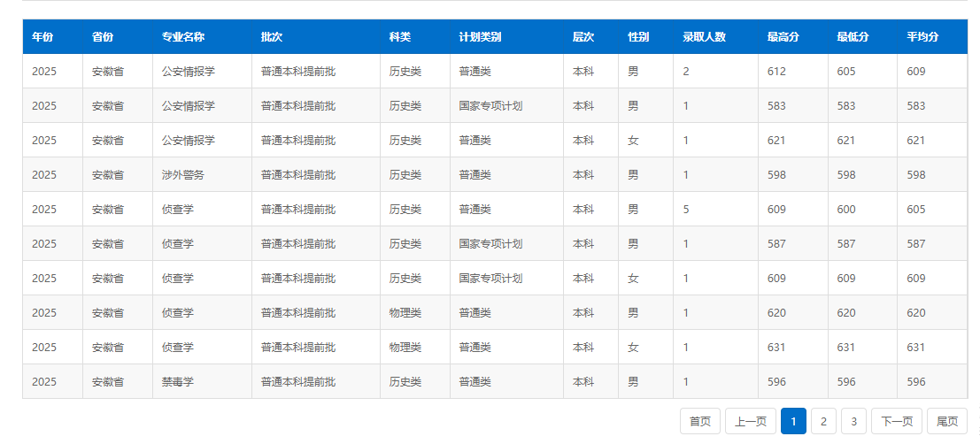
Task: Click the 录取人数 column header
Action: click(704, 37)
